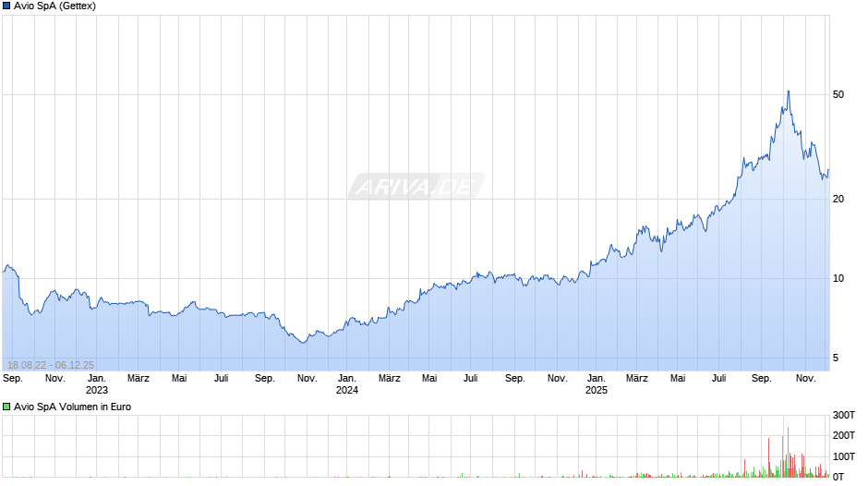The height and width of the screenshot is (486, 868).
Task: Click the 'Jan.' label above 2024
Action: tap(347, 379)
